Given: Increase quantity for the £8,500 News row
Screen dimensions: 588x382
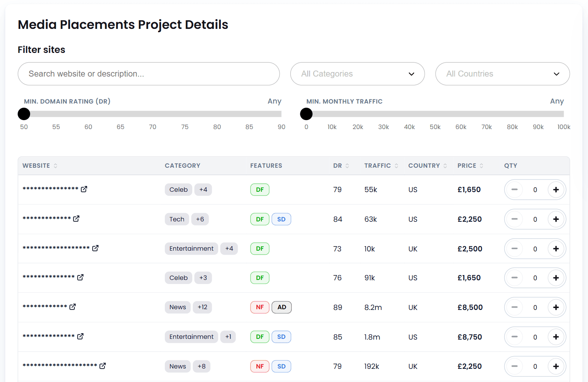Looking at the screenshot, I should click(x=556, y=307).
